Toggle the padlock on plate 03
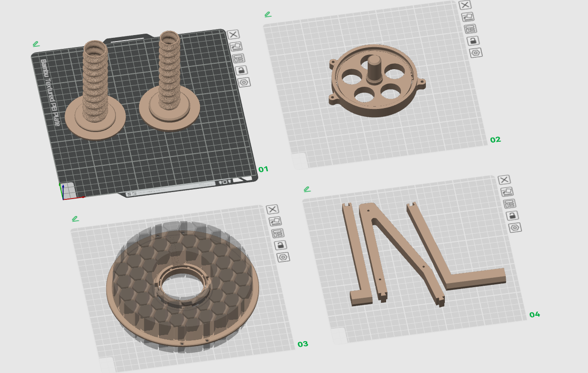This screenshot has height=373, width=588. (281, 245)
